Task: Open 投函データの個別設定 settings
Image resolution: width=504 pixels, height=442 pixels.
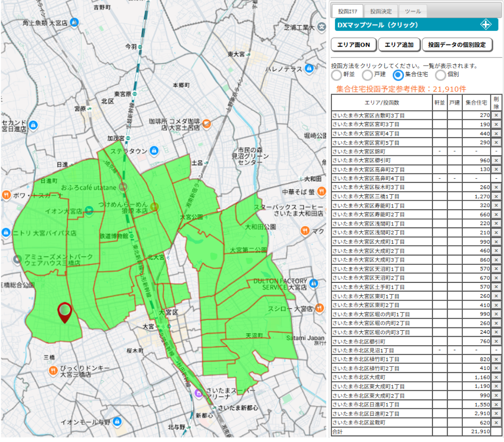Action: pyautogui.click(x=457, y=45)
